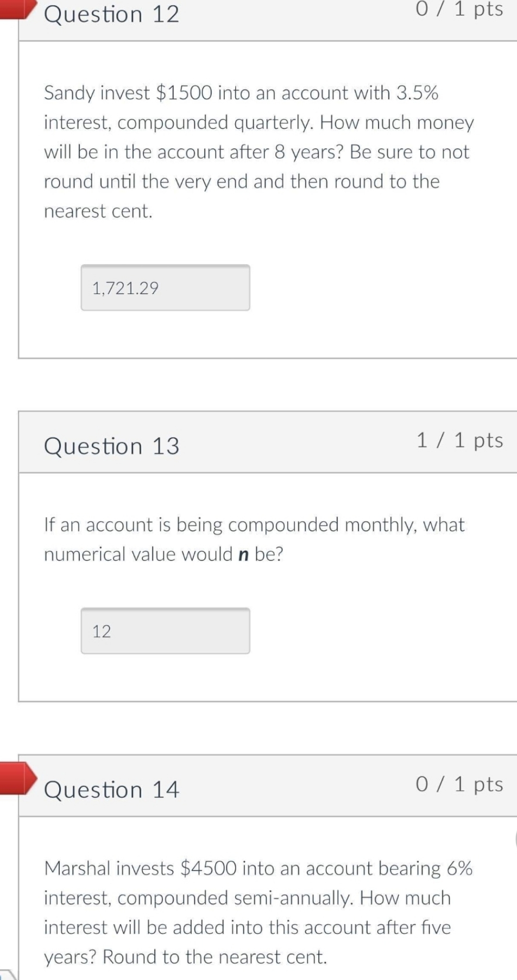Image resolution: width=517 pixels, height=980 pixels.
Task: Click the compounded monthly question text in Question 13
Action: click(254, 538)
